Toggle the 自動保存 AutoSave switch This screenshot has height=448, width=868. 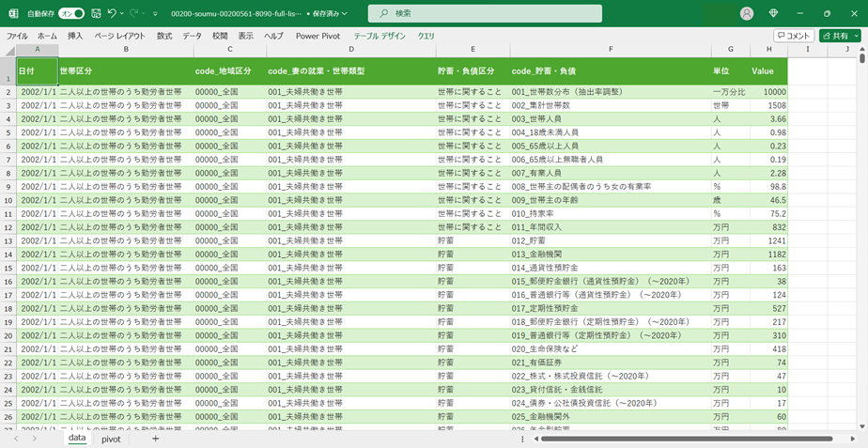[70, 13]
